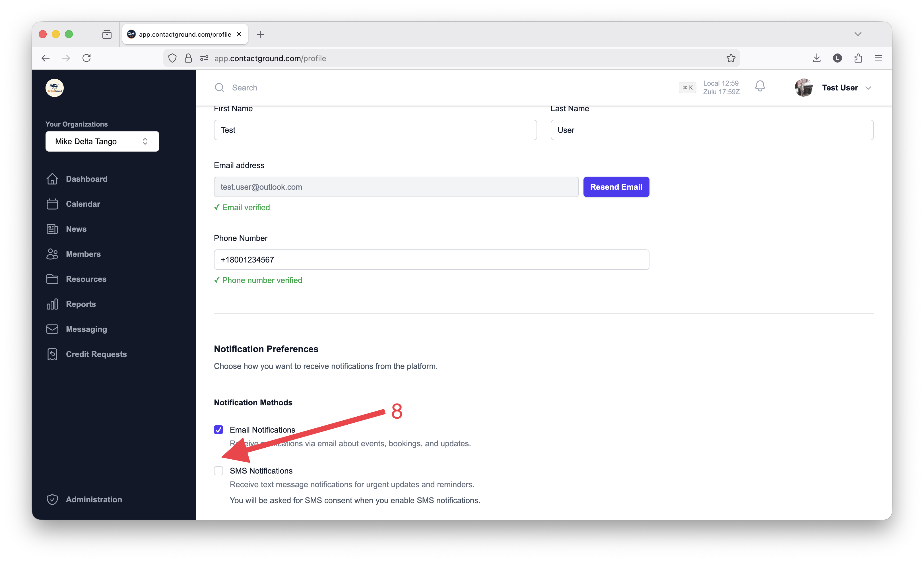Click the Resend Email button
Viewport: 924px width, 562px height.
coord(616,187)
